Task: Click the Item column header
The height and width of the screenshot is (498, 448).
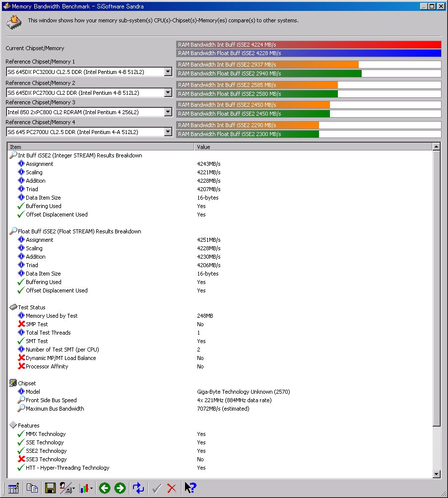Action: 101,147
